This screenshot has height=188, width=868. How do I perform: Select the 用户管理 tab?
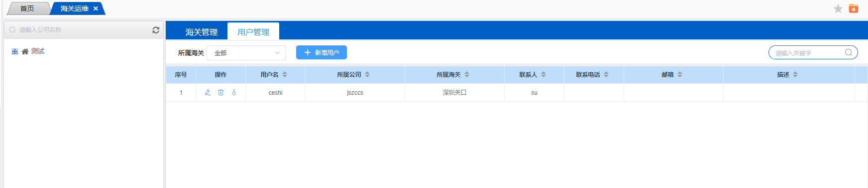[253, 32]
